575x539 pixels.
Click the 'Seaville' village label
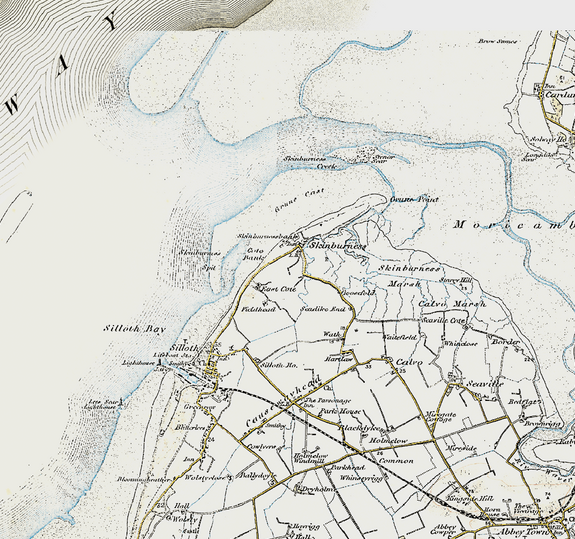pos(485,384)
